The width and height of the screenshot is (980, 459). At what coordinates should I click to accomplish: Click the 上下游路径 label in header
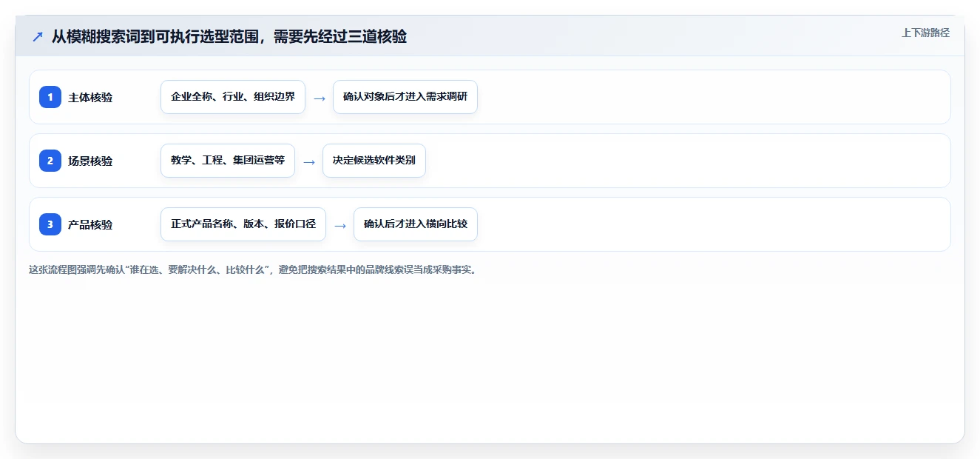(925, 33)
